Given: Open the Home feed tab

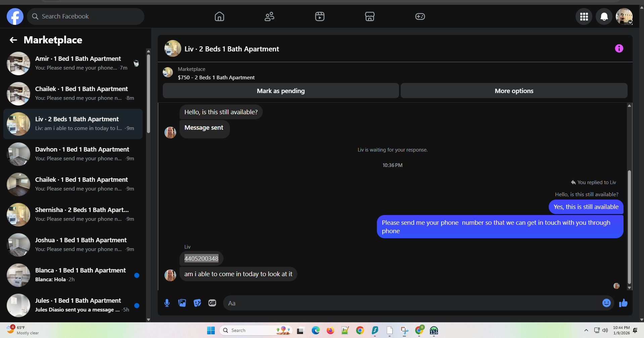Looking at the screenshot, I should 219,16.
